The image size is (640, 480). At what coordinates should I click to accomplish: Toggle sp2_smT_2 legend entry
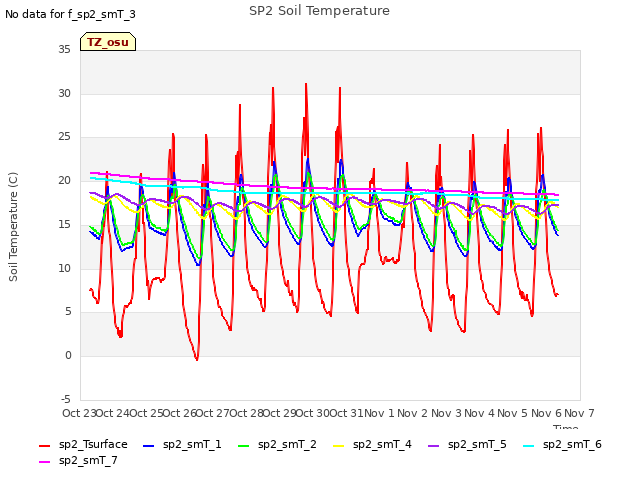(x=277, y=444)
